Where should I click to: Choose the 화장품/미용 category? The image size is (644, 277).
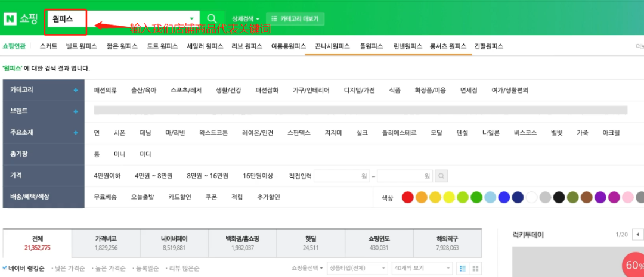click(430, 91)
